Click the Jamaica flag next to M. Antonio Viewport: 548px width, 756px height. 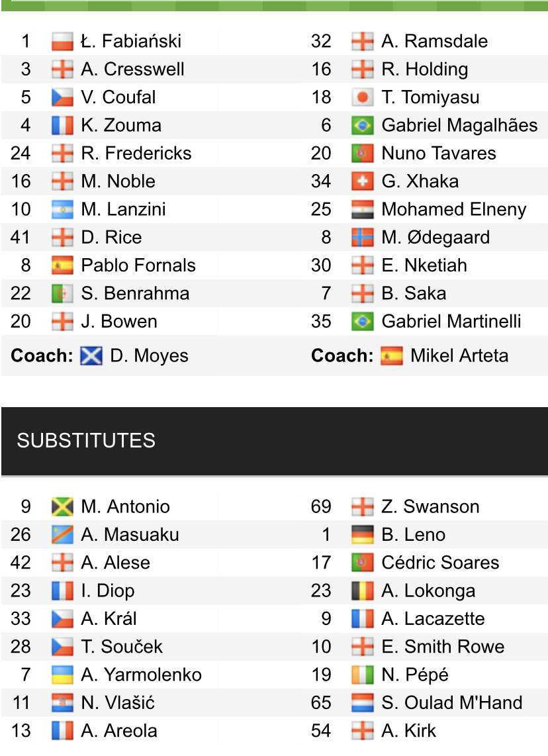pos(62,506)
